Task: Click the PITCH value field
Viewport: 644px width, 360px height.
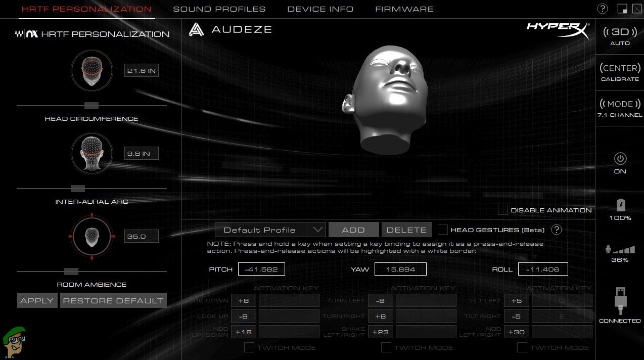Action: coord(261,269)
